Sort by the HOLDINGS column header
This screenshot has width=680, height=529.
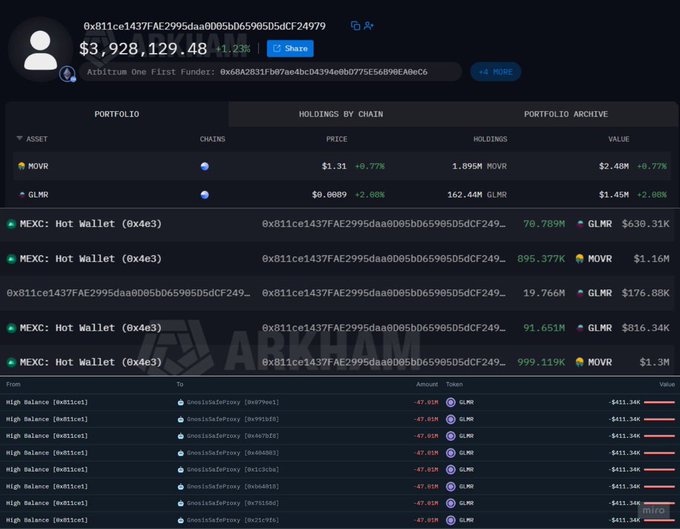pyautogui.click(x=490, y=139)
